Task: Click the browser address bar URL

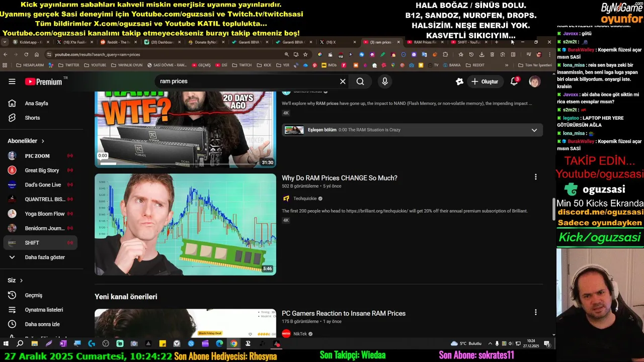Action: 97,54
